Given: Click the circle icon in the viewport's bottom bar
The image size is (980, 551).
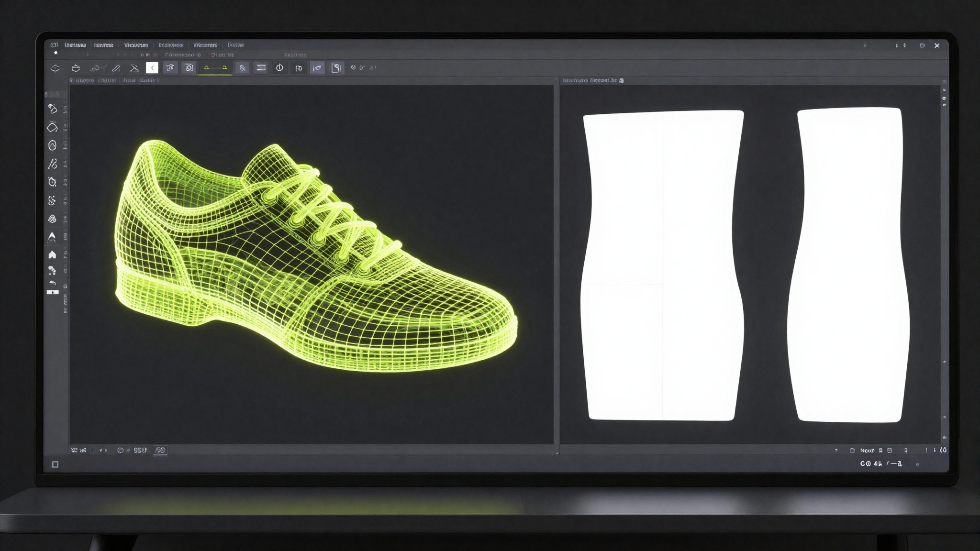Looking at the screenshot, I should pos(121,451).
